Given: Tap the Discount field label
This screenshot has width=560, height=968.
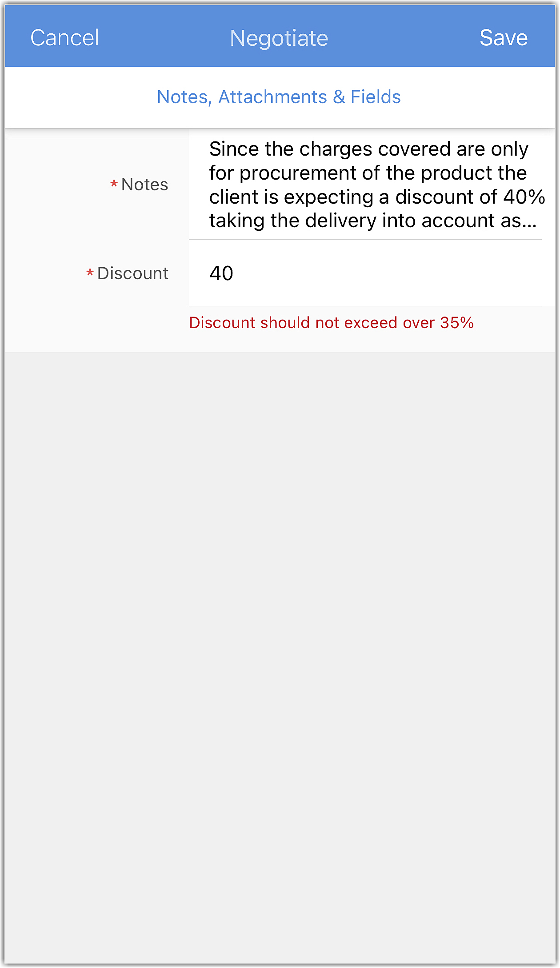Looking at the screenshot, I should pyautogui.click(x=133, y=273).
